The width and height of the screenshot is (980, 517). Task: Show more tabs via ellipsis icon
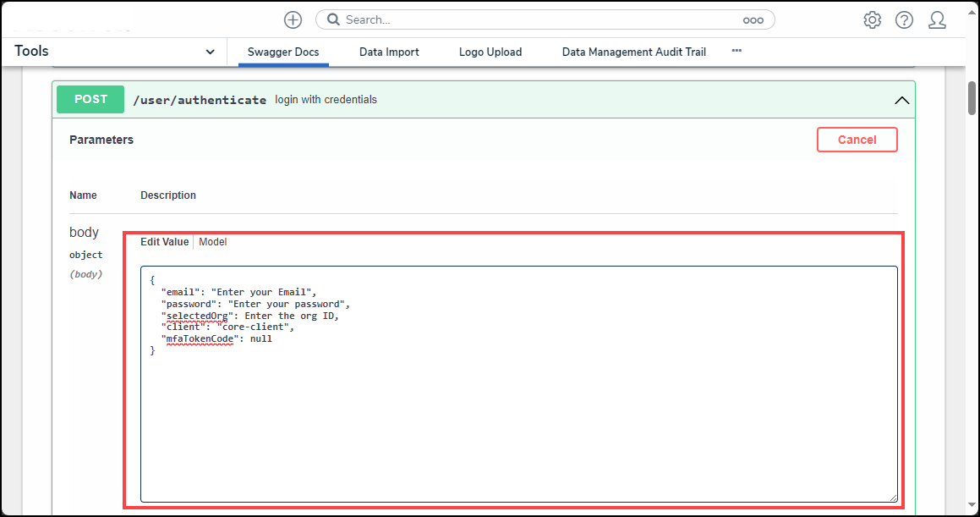click(x=736, y=51)
